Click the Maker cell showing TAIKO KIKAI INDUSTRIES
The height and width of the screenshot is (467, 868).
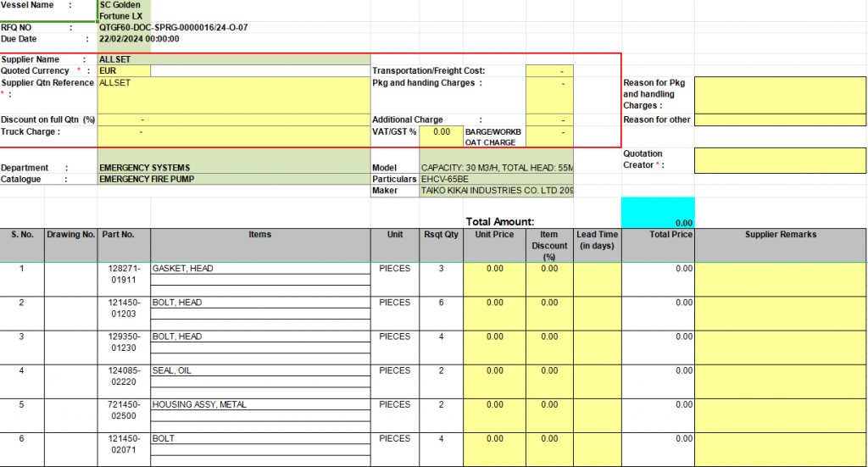click(x=497, y=191)
